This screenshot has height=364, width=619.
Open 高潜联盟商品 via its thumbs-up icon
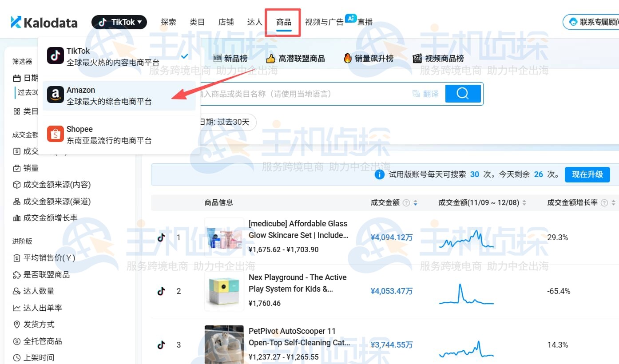270,58
